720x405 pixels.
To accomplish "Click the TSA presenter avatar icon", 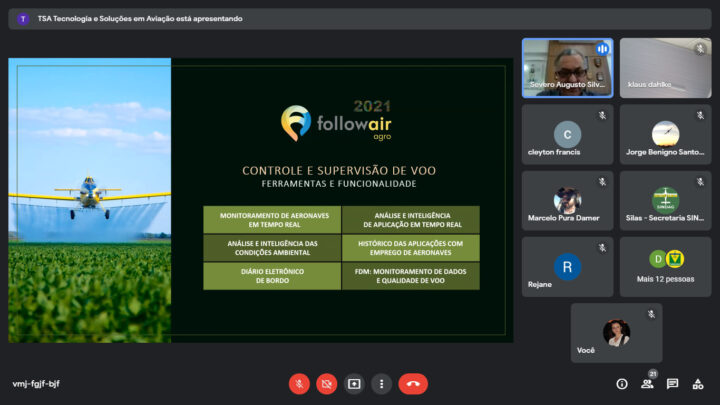I will coord(23,18).
